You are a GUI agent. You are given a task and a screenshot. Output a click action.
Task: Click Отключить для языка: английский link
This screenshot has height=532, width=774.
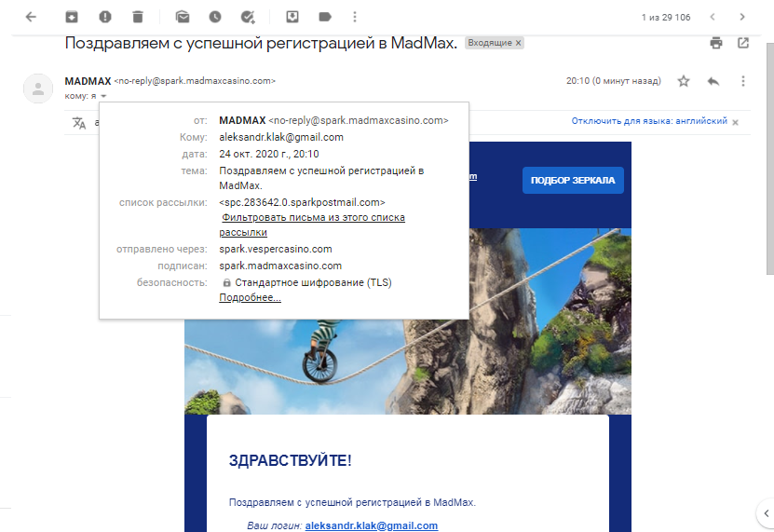(649, 121)
